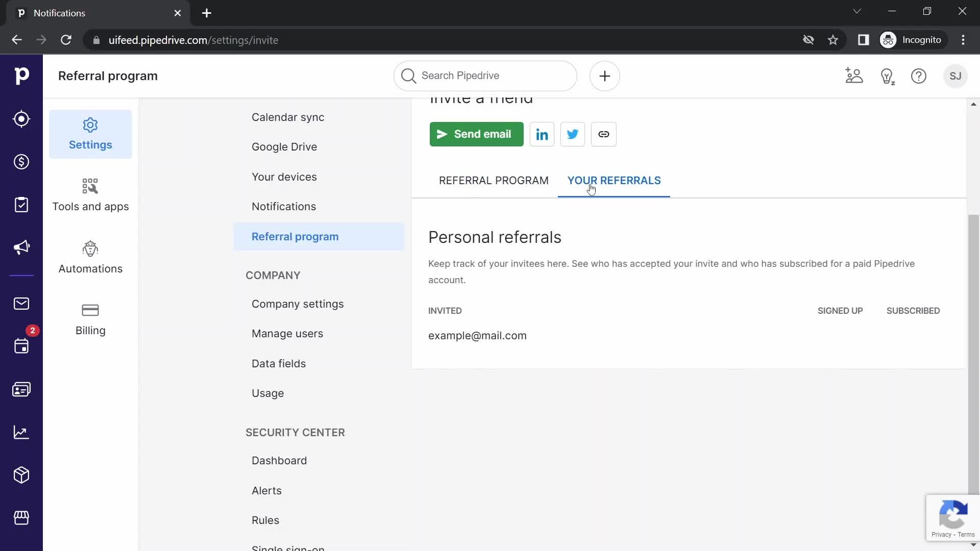Click Send email green button
The width and height of the screenshot is (980, 551).
click(x=476, y=134)
